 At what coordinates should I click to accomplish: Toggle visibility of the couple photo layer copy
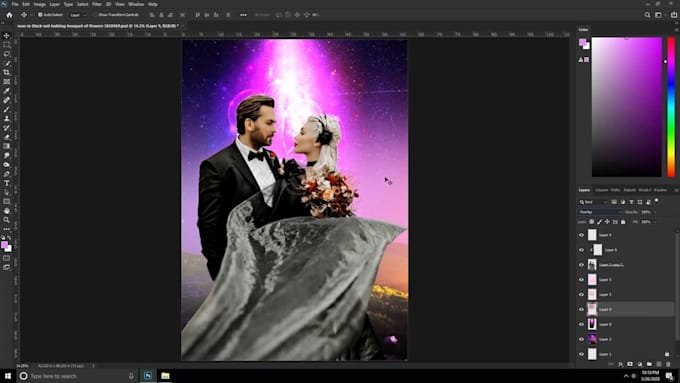tap(582, 265)
